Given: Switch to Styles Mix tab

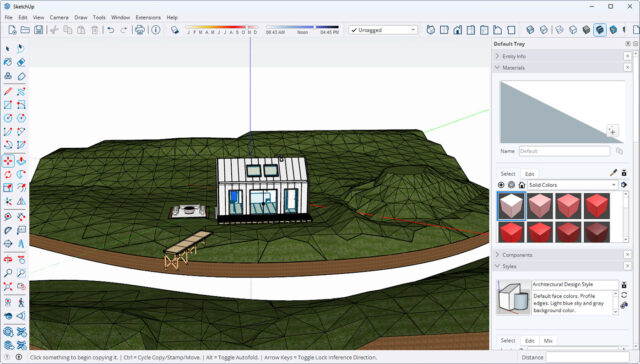Looking at the screenshot, I should [x=548, y=341].
